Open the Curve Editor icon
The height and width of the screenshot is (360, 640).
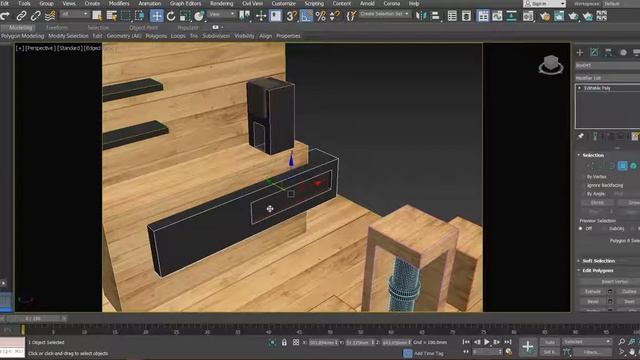(497, 16)
